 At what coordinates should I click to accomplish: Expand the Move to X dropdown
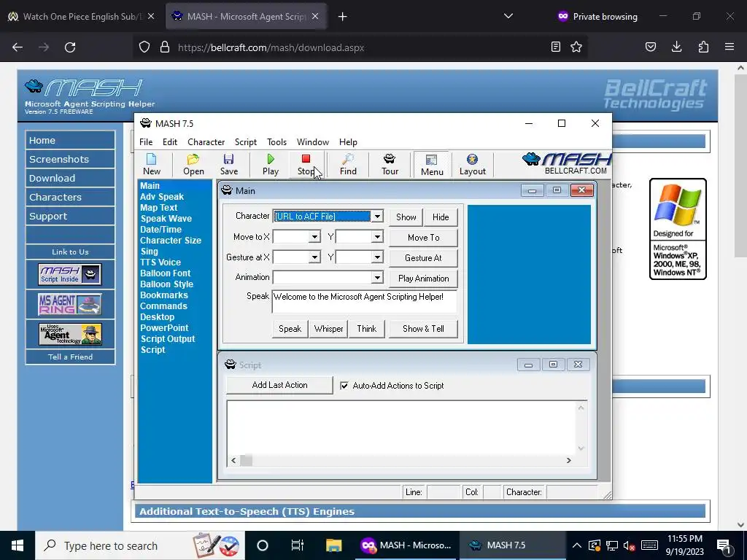click(x=314, y=237)
